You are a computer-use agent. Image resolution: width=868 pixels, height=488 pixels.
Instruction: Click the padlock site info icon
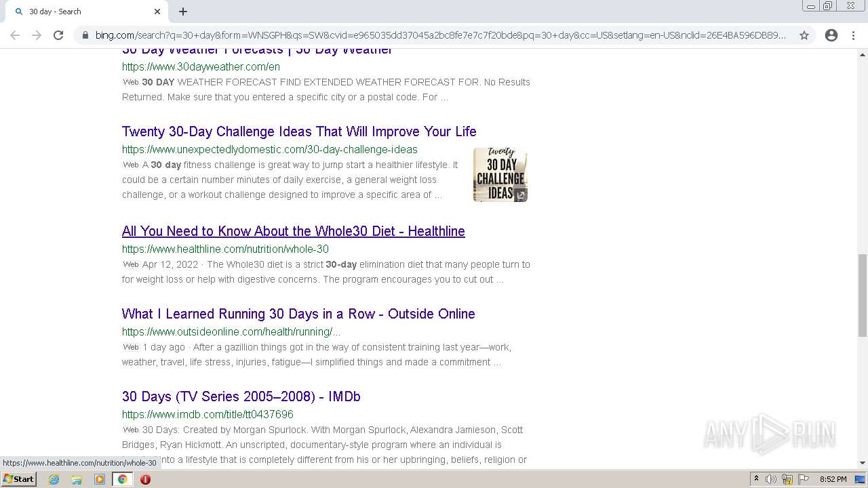coord(85,35)
